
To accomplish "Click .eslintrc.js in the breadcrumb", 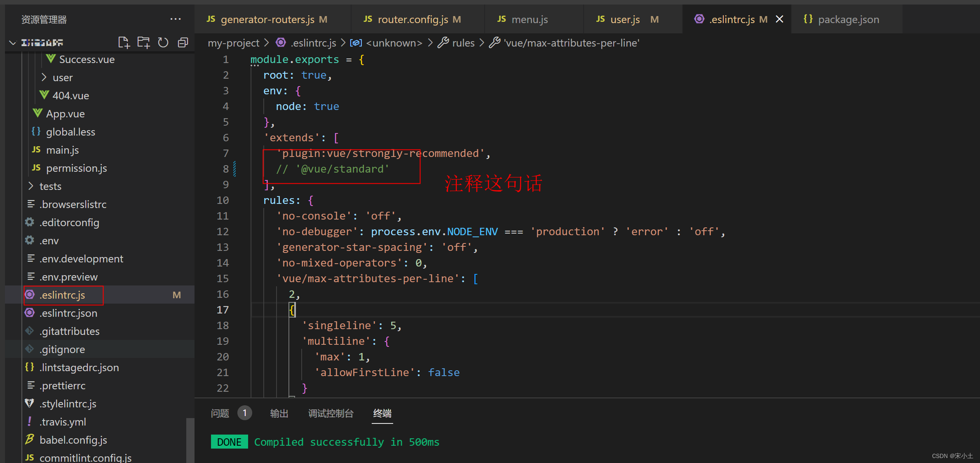I will (x=313, y=43).
